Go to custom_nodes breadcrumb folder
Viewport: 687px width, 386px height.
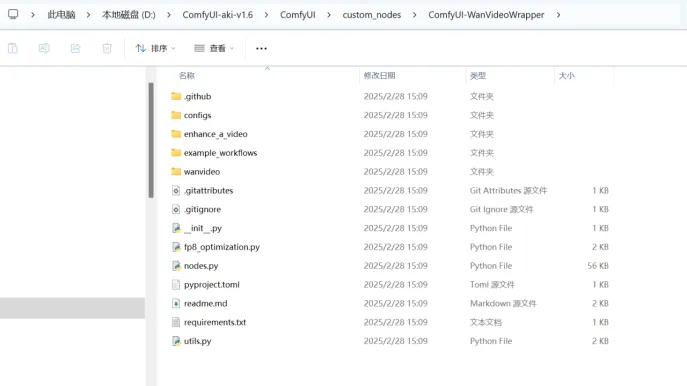[x=372, y=14]
